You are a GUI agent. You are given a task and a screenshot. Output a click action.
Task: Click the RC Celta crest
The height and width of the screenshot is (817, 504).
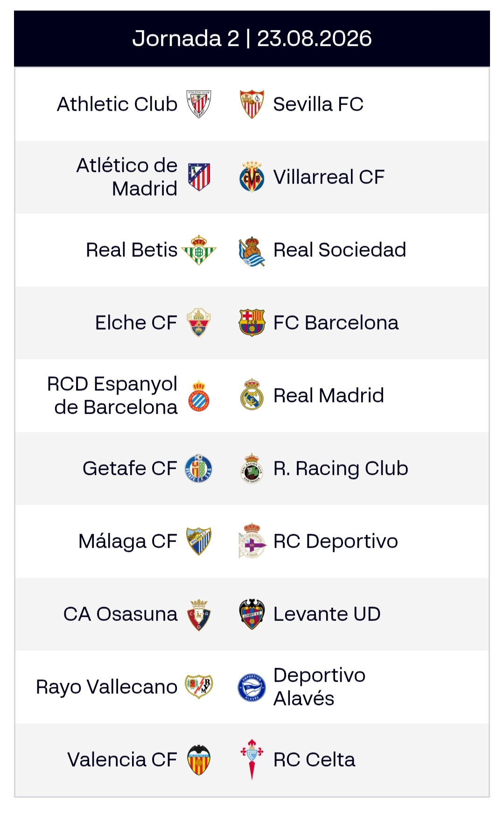click(x=252, y=760)
